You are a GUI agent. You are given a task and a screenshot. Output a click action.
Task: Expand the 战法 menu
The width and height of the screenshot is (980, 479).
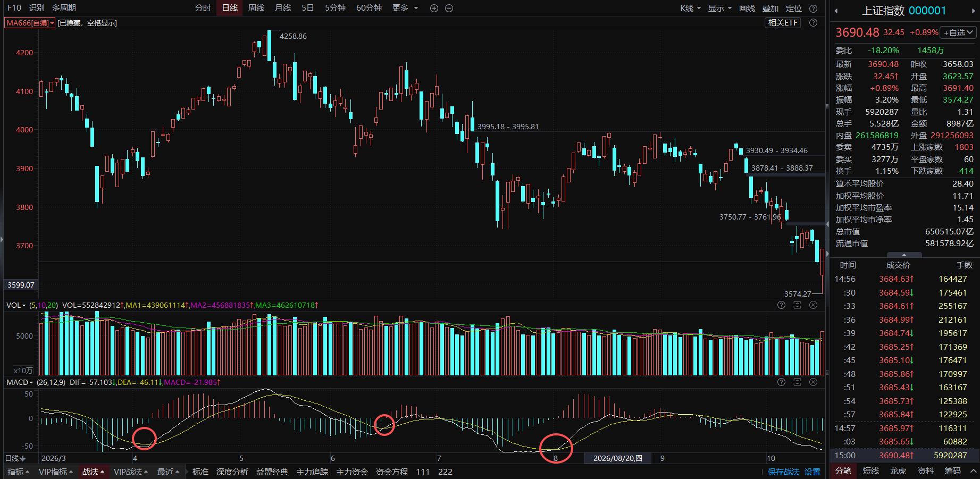[x=93, y=472]
